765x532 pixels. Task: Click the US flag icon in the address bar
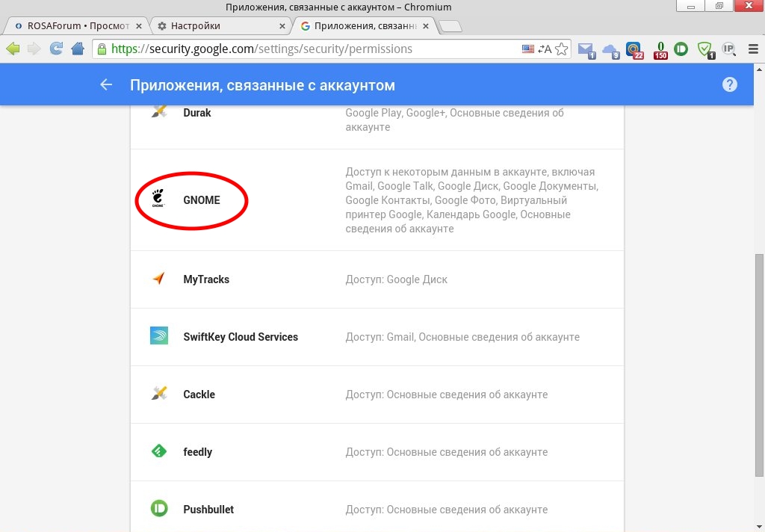[528, 49]
